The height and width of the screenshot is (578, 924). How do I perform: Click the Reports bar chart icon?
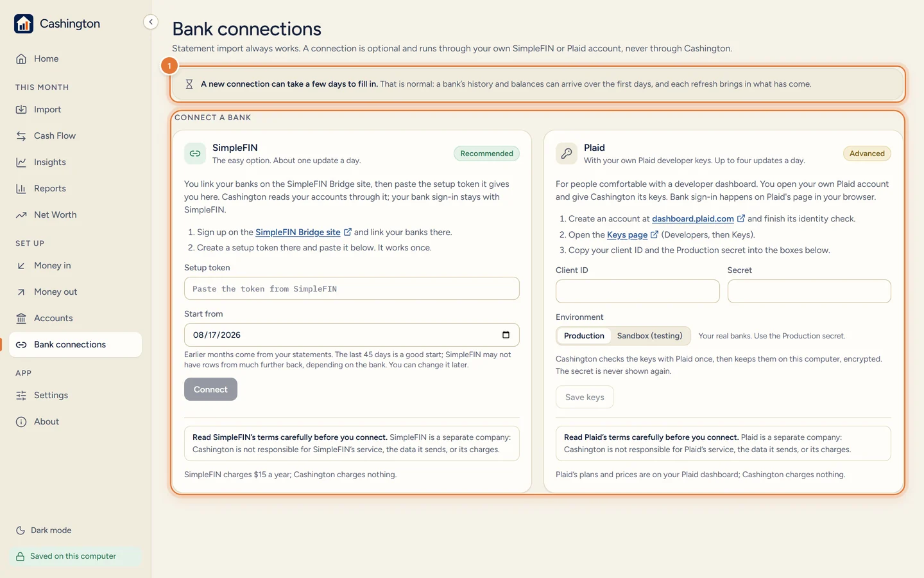21,188
